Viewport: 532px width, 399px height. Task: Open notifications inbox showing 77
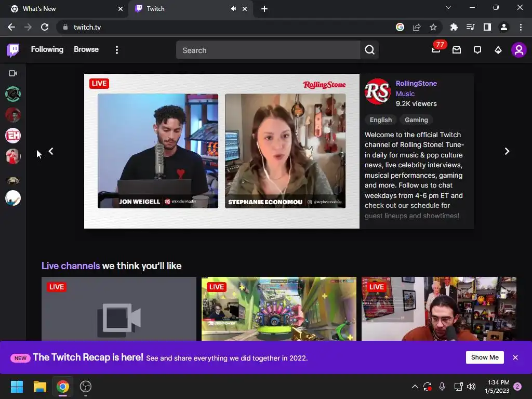(436, 49)
